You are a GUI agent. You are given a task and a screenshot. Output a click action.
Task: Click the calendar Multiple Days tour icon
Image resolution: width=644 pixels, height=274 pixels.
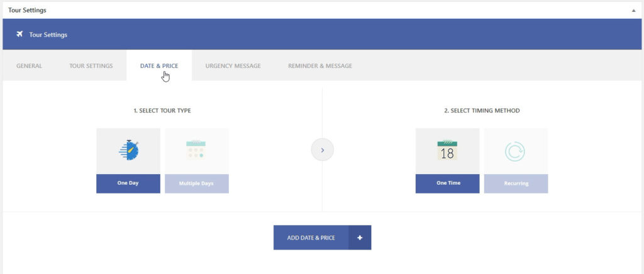point(196,150)
